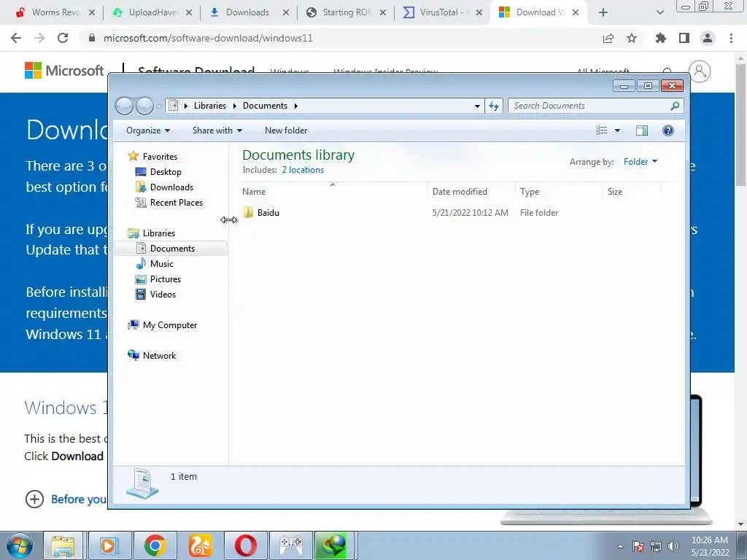Click the Explorer back button
The height and width of the screenshot is (560, 747).
tap(124, 106)
